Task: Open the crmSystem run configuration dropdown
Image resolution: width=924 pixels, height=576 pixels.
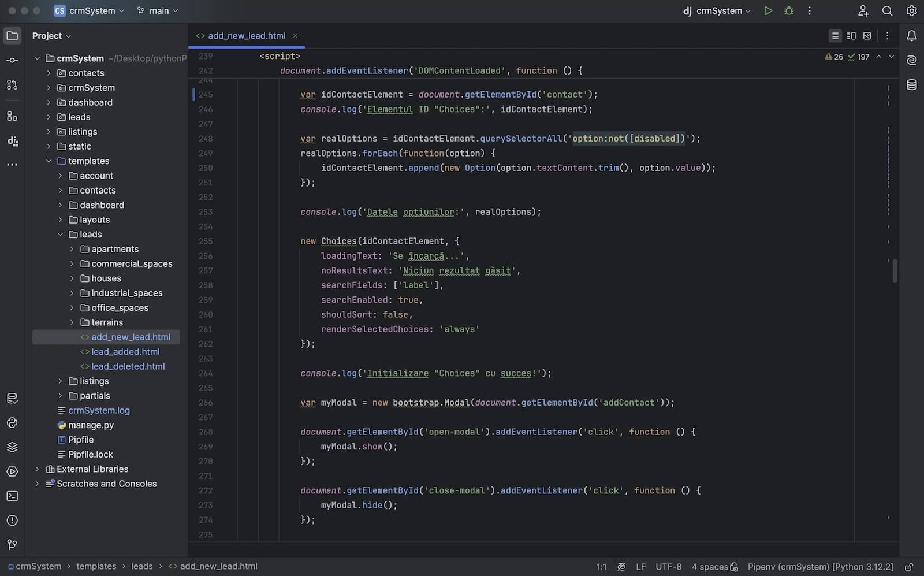Action: (718, 11)
